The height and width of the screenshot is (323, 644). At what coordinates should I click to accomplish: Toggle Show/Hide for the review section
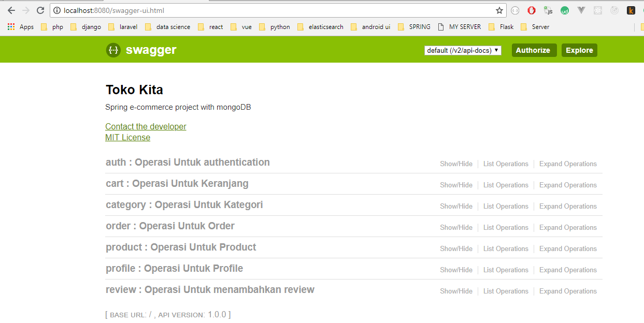pyautogui.click(x=456, y=291)
